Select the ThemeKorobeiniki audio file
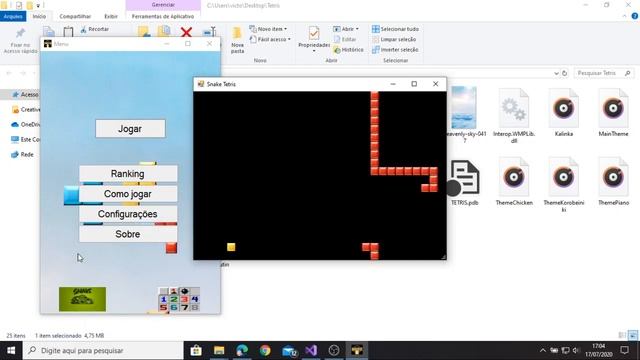The image size is (640, 360). tap(564, 185)
